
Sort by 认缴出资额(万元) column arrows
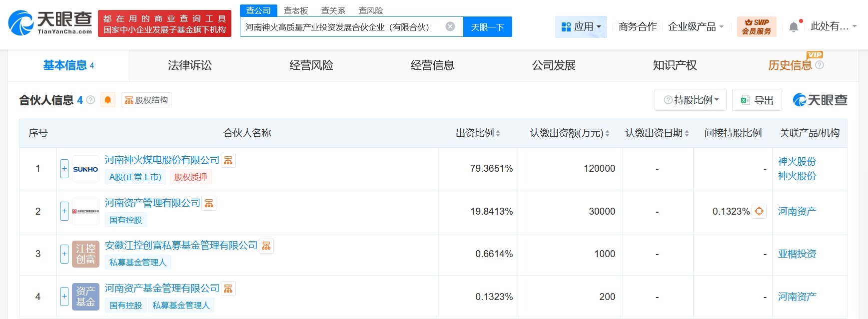[x=607, y=133]
